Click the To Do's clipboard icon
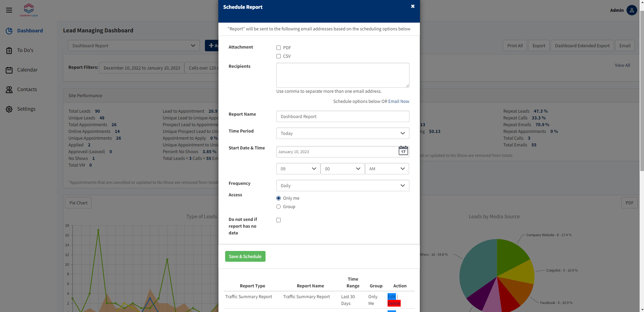Image resolution: width=644 pixels, height=312 pixels. coord(9,51)
